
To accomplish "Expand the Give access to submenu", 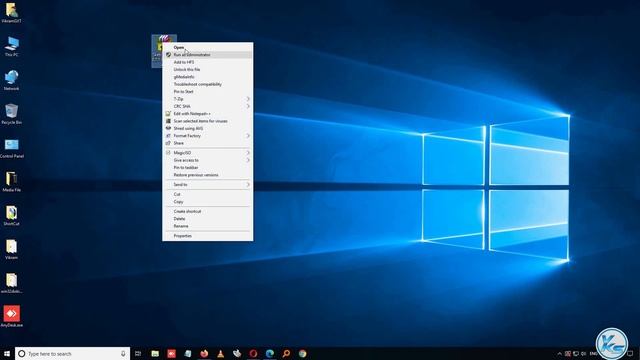I will [208, 160].
